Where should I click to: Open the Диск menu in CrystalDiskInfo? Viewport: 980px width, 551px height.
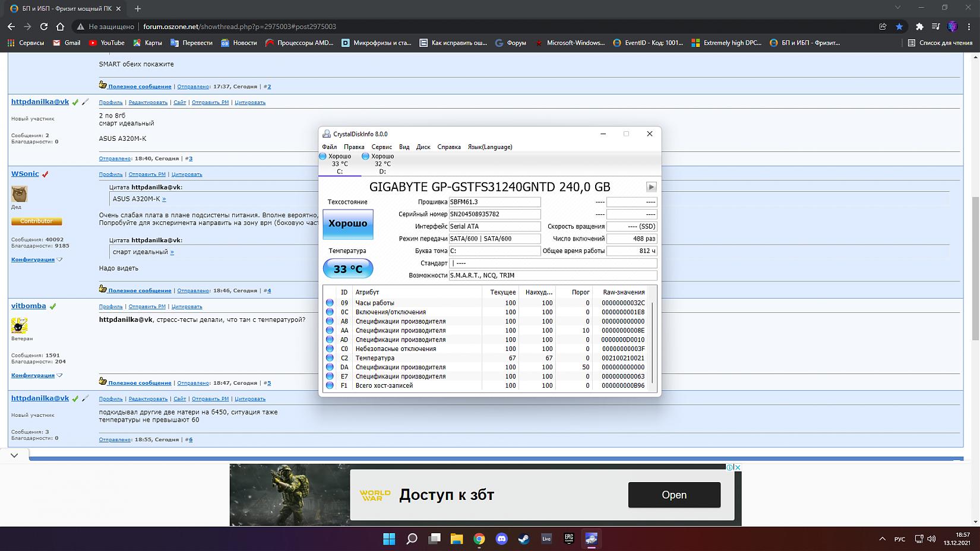(x=423, y=147)
